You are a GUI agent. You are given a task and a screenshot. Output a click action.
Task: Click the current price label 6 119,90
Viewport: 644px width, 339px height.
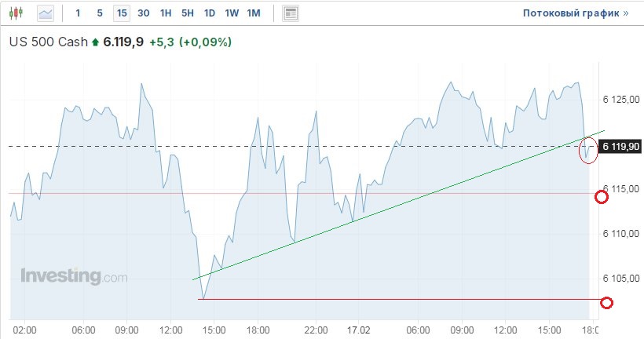(620, 146)
